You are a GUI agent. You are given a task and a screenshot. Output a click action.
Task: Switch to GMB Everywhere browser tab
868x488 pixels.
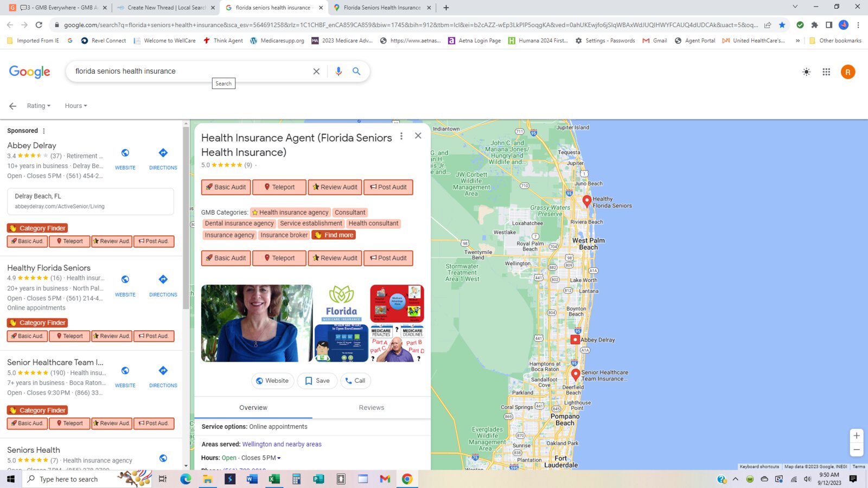point(58,8)
